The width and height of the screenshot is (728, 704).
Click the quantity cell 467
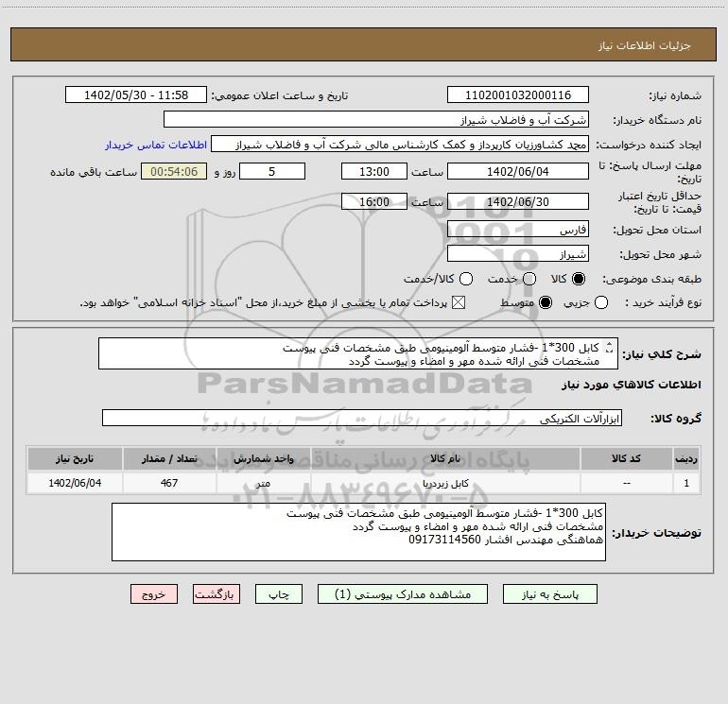pos(169,483)
